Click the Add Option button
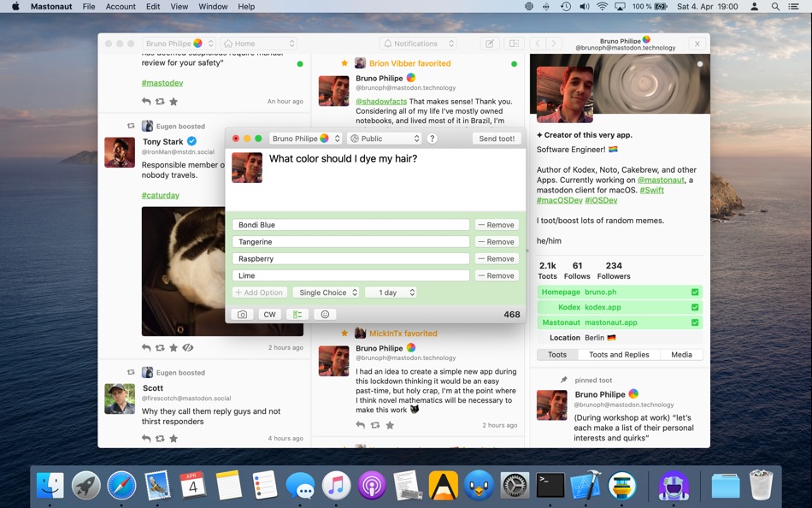812x508 pixels. tap(259, 292)
